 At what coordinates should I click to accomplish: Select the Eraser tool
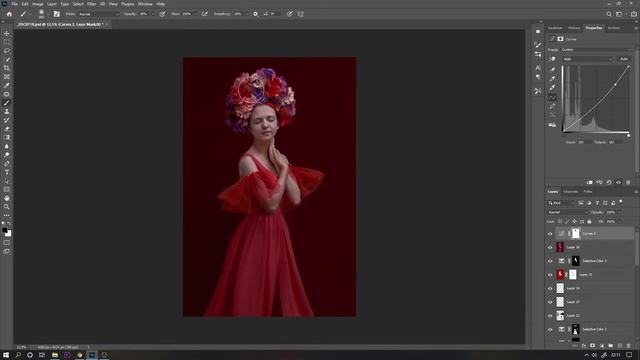[7, 129]
